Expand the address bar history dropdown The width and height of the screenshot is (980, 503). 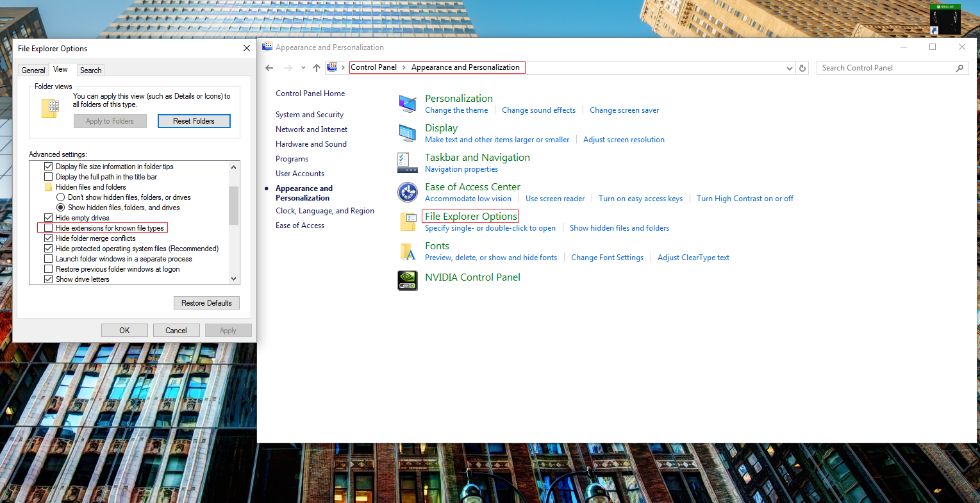(x=790, y=68)
